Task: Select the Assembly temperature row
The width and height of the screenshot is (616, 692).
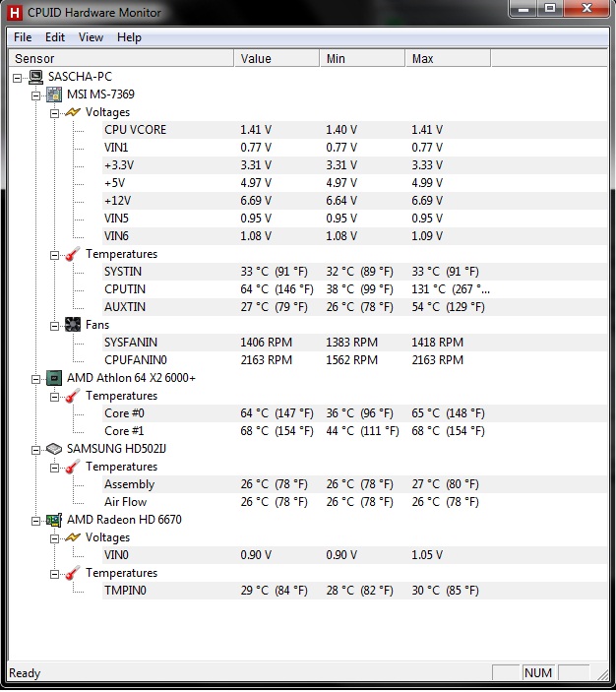Action: click(354, 484)
